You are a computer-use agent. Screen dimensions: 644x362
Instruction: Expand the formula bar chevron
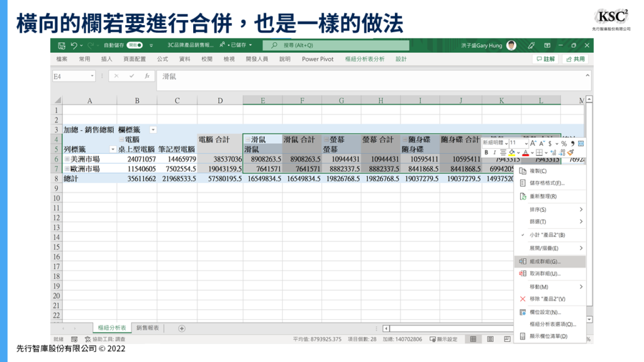(x=587, y=75)
